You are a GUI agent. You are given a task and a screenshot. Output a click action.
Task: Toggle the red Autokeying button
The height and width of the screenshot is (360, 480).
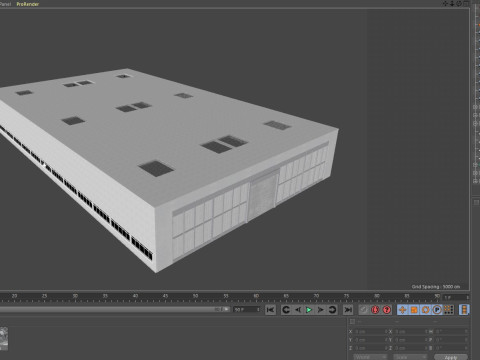375,310
